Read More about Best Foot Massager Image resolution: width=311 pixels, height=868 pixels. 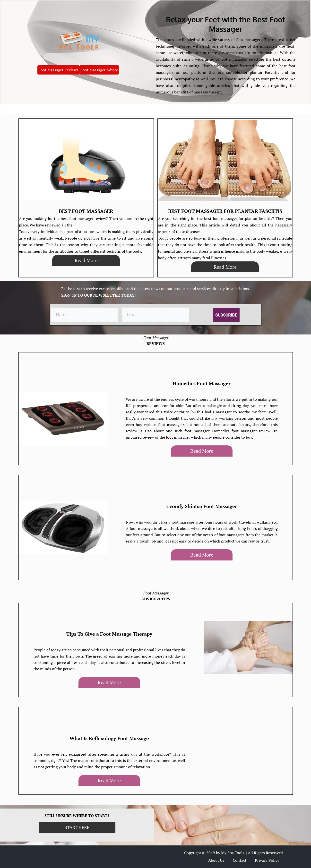coord(86,260)
